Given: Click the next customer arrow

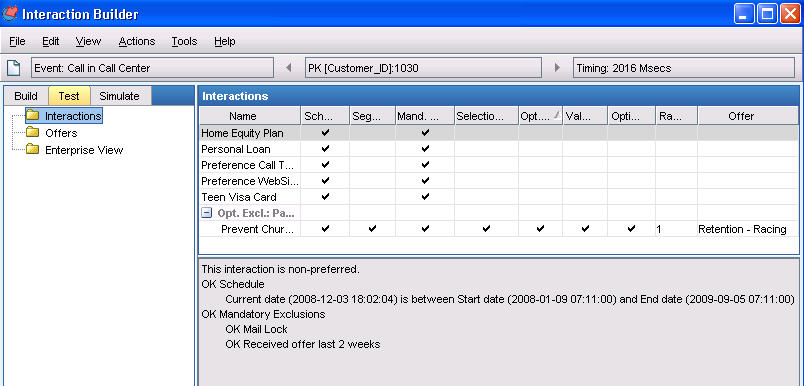Looking at the screenshot, I should point(557,68).
